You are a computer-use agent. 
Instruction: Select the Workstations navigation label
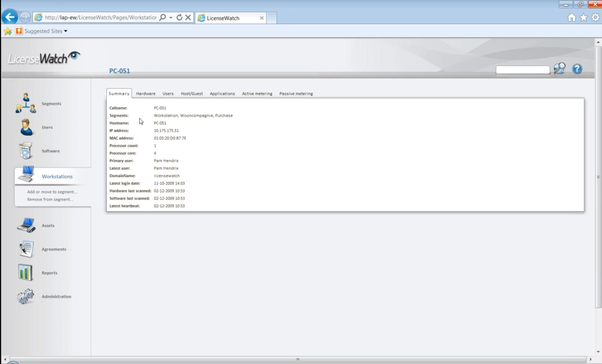click(x=57, y=176)
